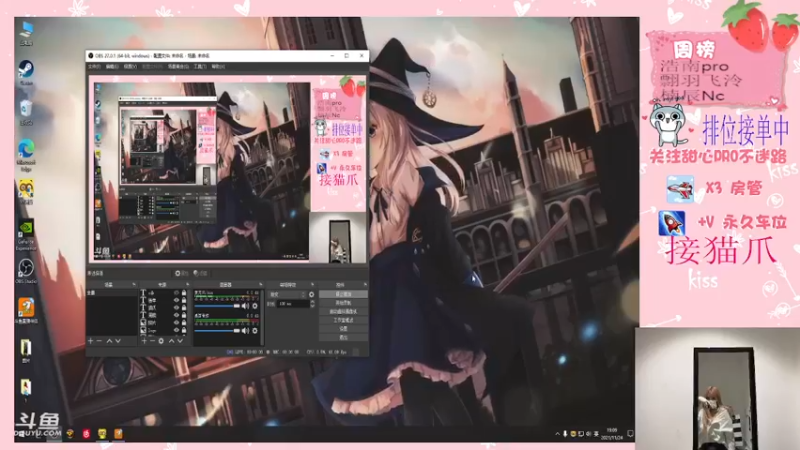Open source properties via the sources gear icon
800x450 pixels.
point(161,341)
